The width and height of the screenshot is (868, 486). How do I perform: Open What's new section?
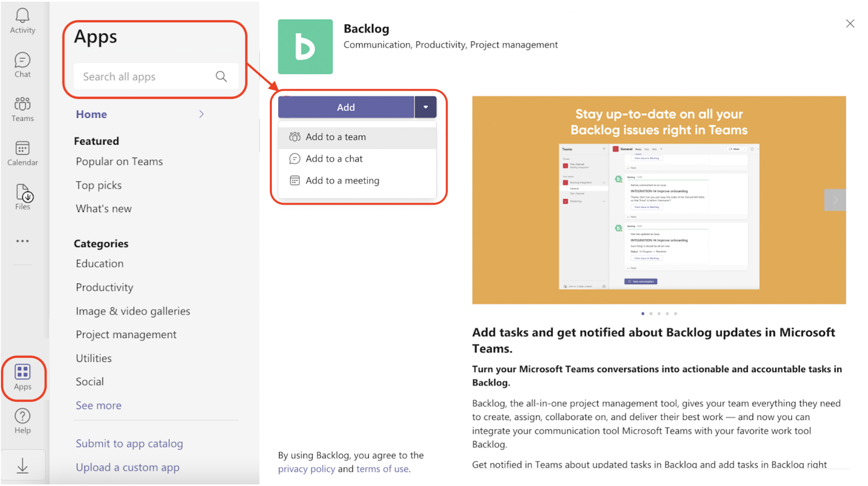(x=104, y=208)
